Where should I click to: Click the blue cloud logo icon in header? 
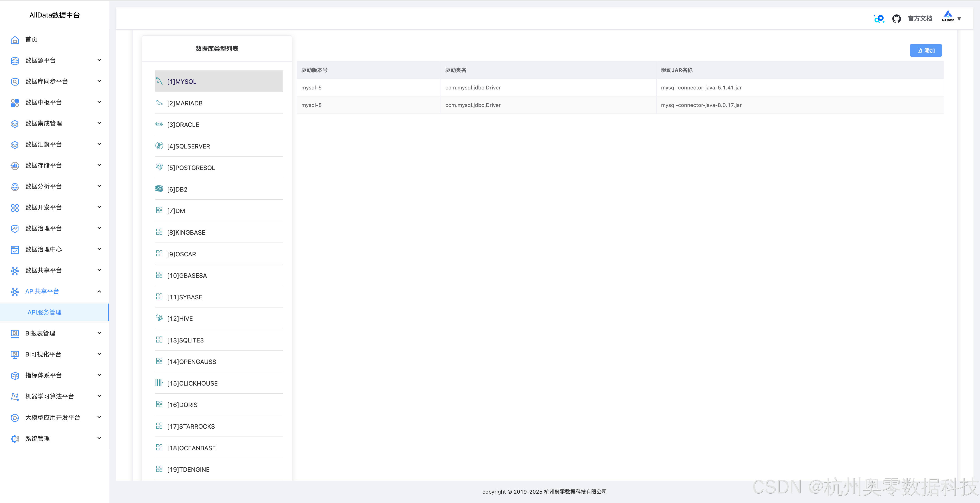click(879, 19)
